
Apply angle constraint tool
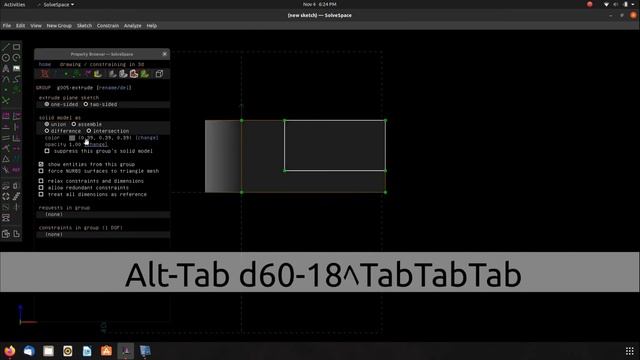16,116
